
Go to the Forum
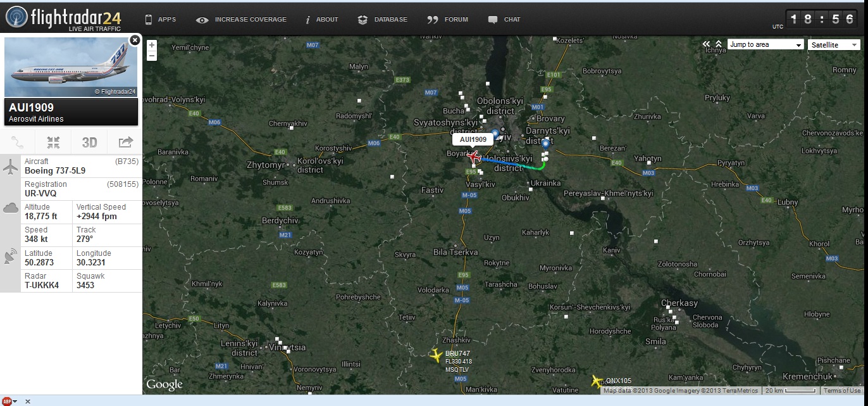(x=448, y=20)
